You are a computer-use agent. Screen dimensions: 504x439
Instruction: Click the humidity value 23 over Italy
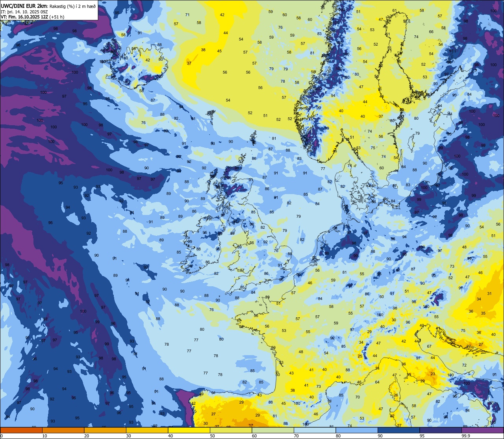coord(433,374)
